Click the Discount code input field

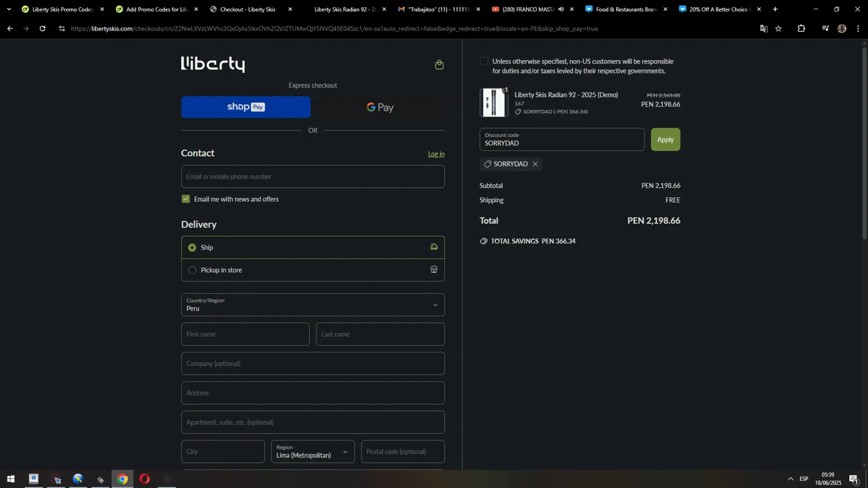pyautogui.click(x=562, y=139)
